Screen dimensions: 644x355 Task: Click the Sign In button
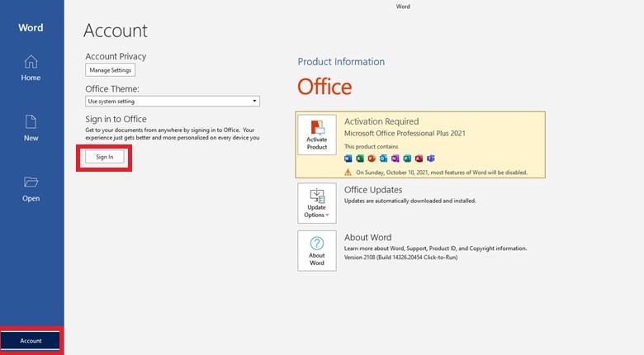click(x=105, y=157)
